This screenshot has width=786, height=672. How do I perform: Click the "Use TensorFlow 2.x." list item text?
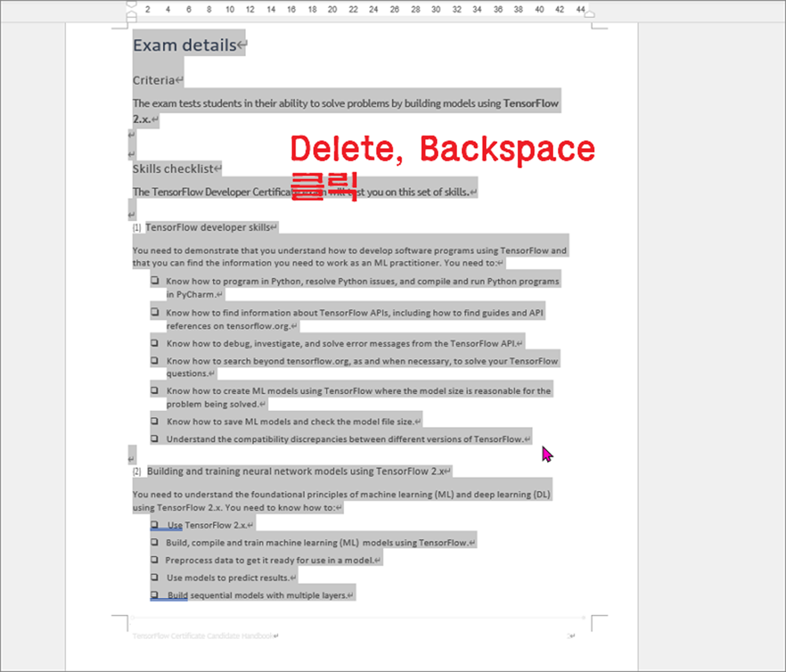point(207,525)
